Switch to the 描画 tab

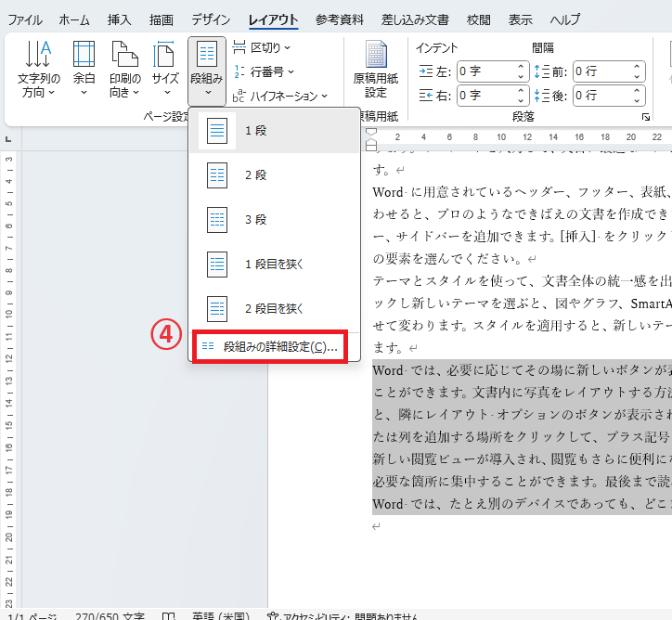[x=162, y=19]
